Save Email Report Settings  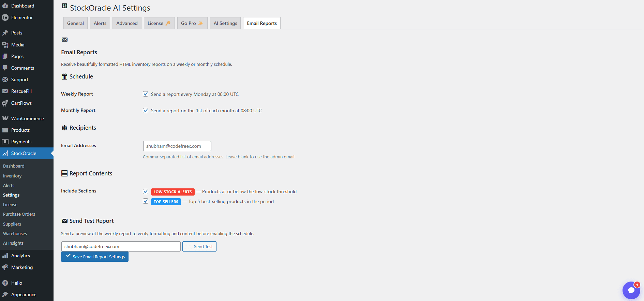pos(95,257)
